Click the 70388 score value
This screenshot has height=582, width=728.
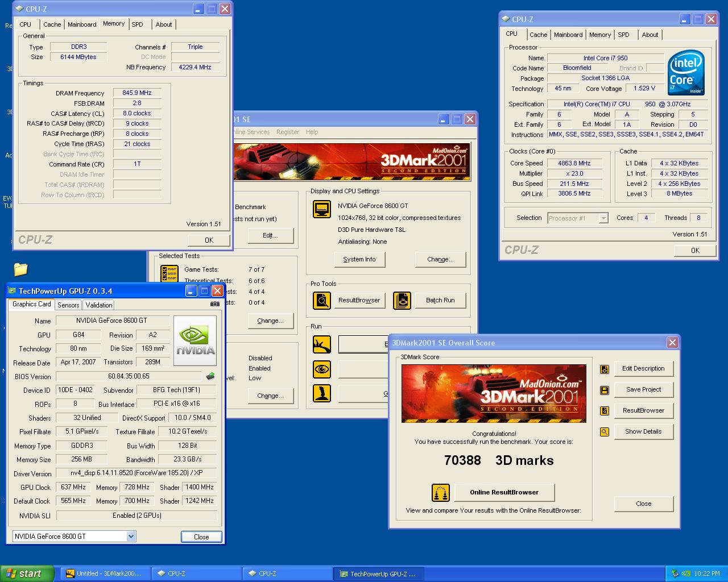pos(462,460)
